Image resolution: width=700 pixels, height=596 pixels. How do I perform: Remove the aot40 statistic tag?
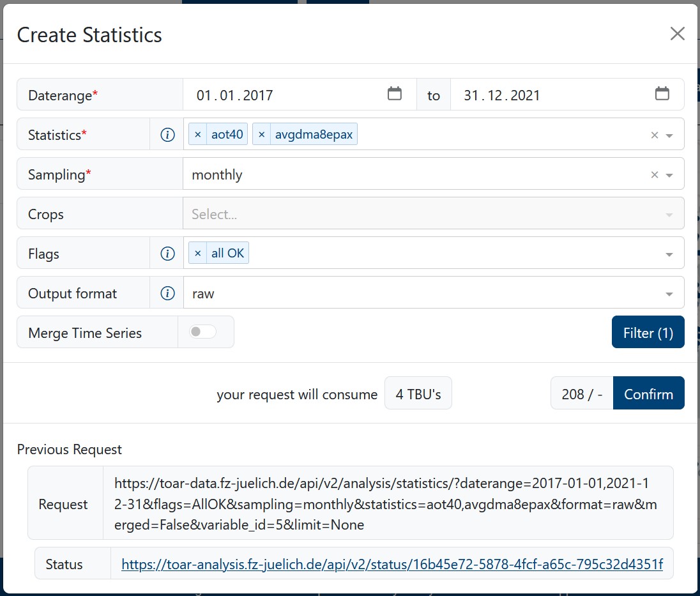[x=198, y=135]
